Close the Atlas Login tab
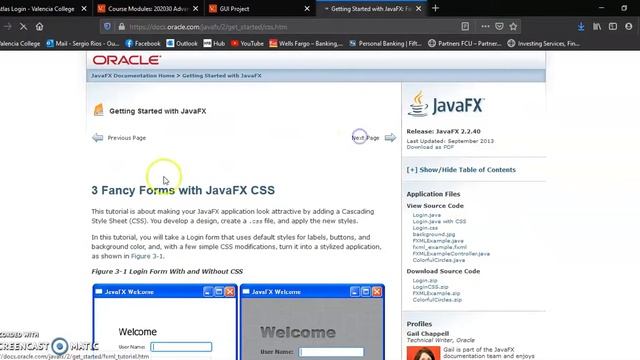 84,9
